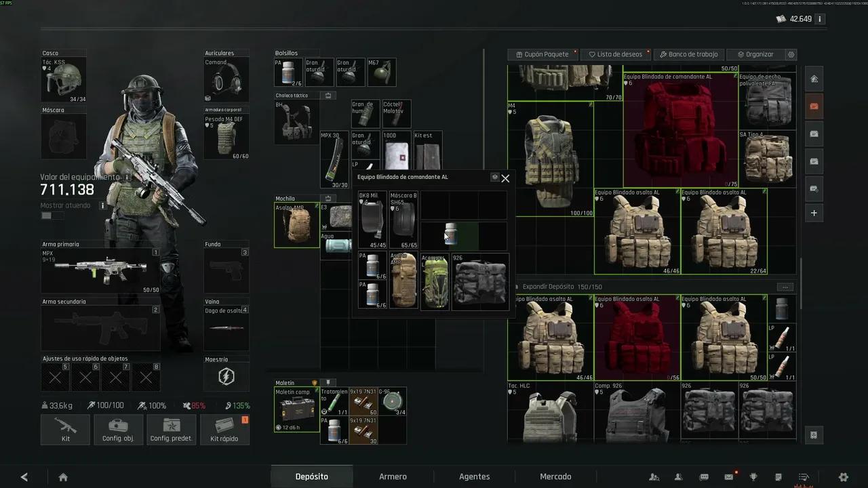Switch to the Mercado tab
Image resolution: width=868 pixels, height=488 pixels.
click(555, 476)
